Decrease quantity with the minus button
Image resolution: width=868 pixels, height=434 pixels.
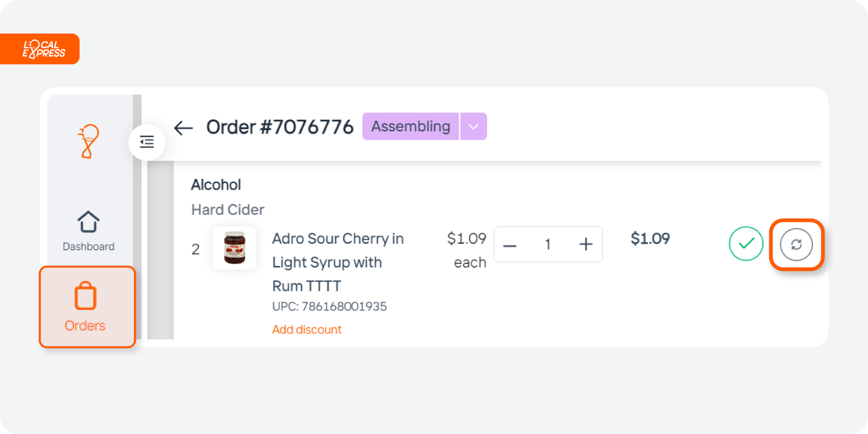click(509, 245)
